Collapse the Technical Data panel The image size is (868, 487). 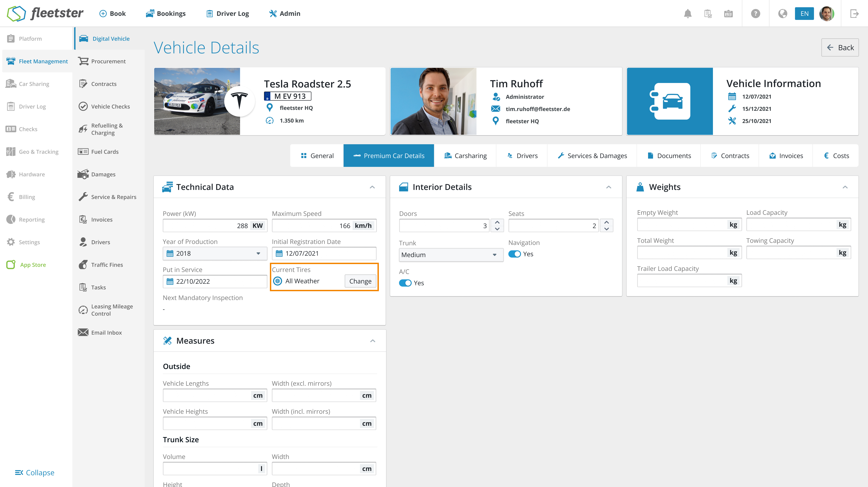[372, 187]
